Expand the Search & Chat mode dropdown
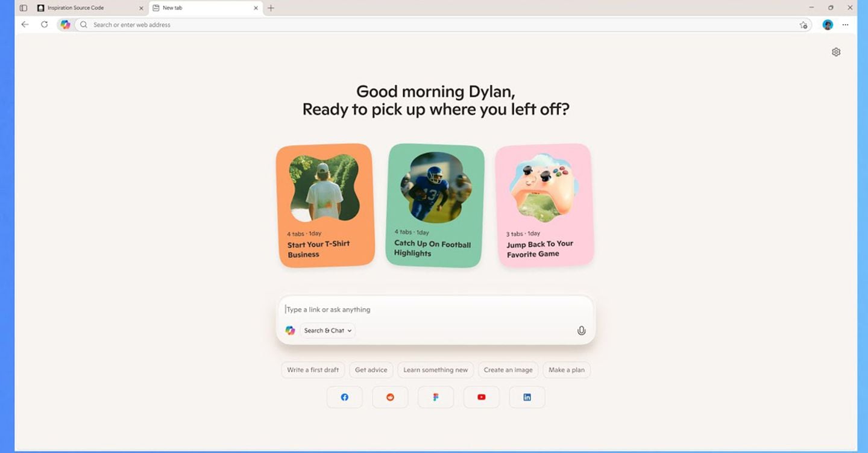The image size is (868, 453). click(x=327, y=330)
